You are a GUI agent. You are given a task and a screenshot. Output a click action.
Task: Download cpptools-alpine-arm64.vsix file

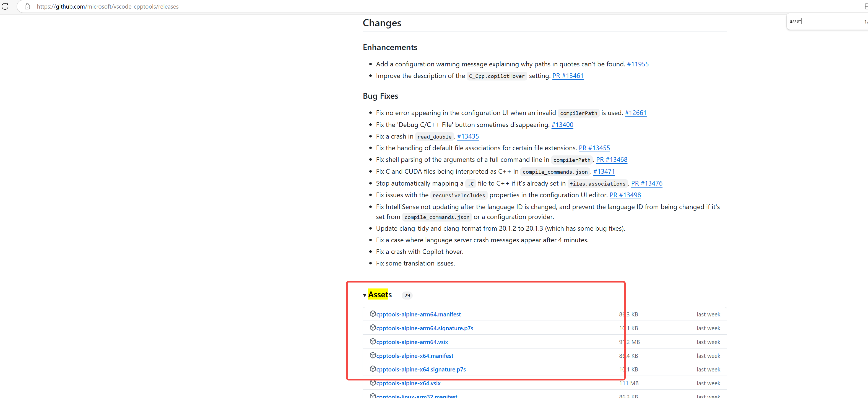click(412, 342)
